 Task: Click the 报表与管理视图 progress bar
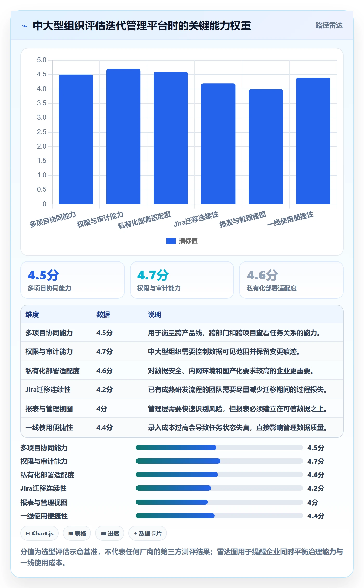[219, 502]
